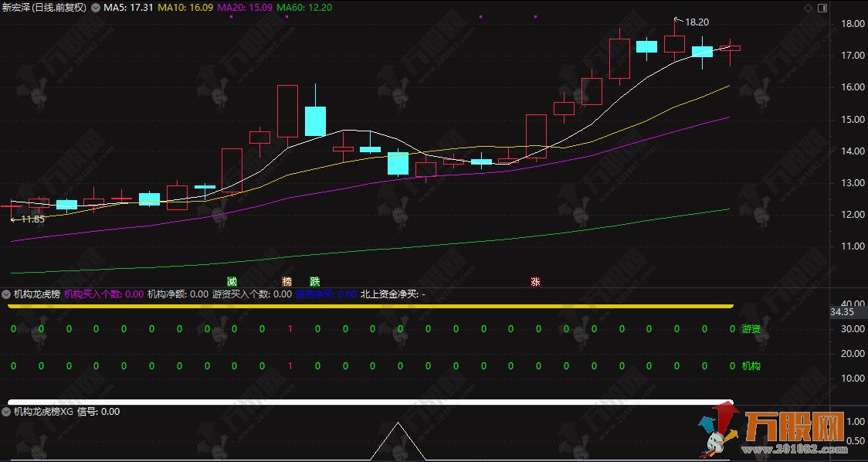The height and width of the screenshot is (462, 868).
Task: Click the 新宏泽 (日线.前复权) chart title
Action: [45, 8]
